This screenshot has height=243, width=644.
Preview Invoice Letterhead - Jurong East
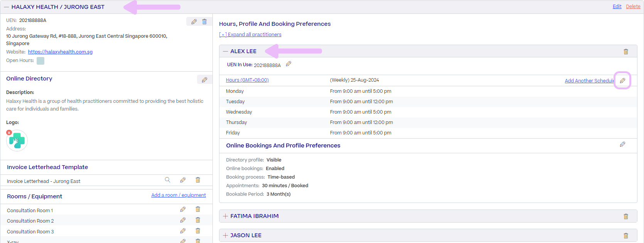click(167, 180)
